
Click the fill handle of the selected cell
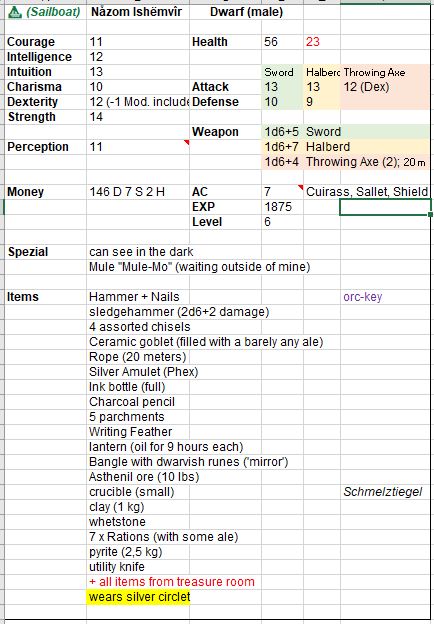(430, 214)
